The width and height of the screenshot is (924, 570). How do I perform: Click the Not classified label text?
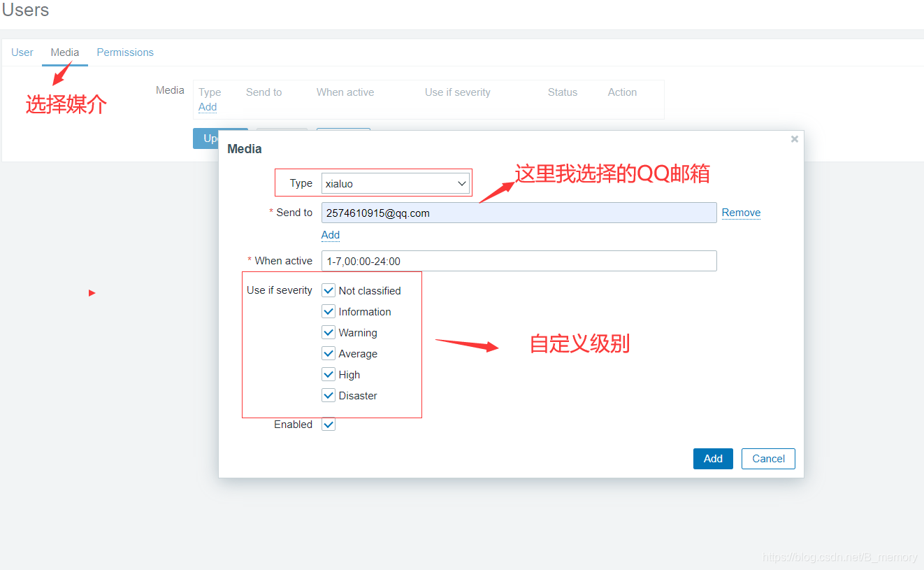point(370,291)
